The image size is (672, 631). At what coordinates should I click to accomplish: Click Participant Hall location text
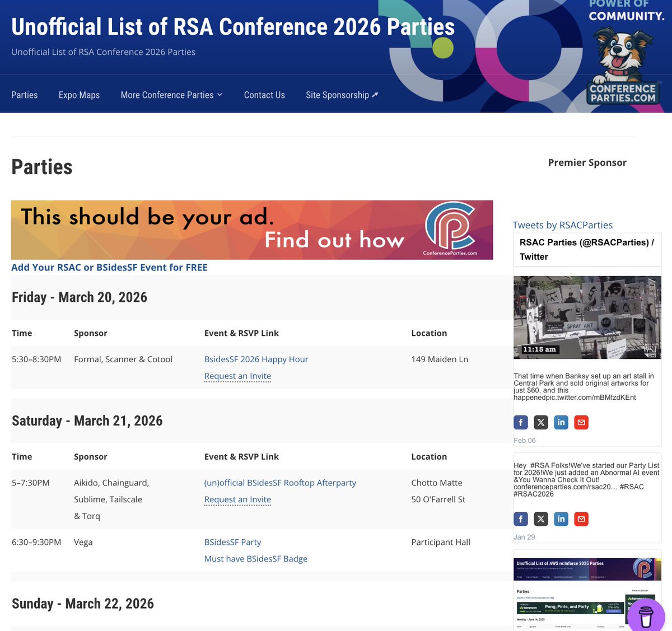(x=441, y=543)
